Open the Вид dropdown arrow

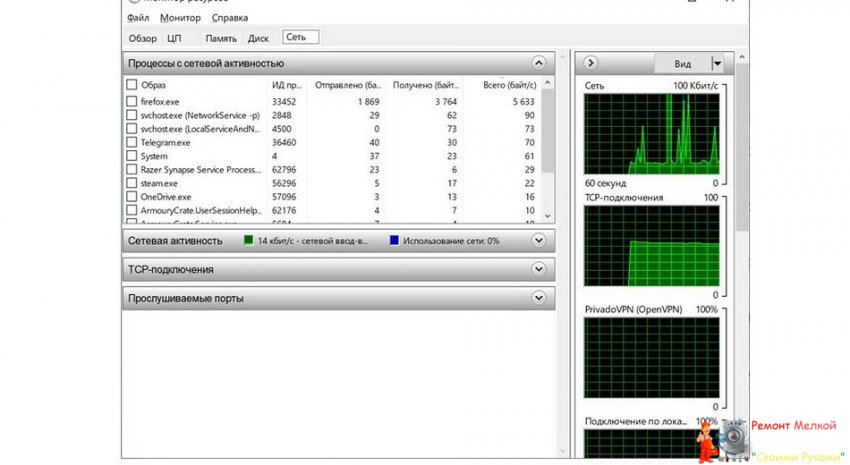click(x=716, y=63)
